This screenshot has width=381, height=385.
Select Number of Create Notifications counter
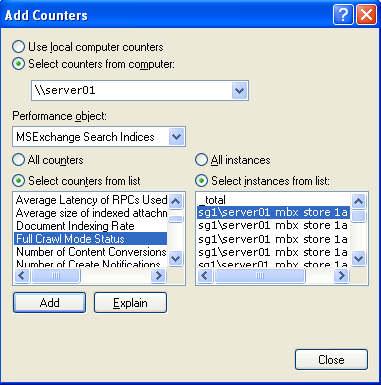click(91, 263)
